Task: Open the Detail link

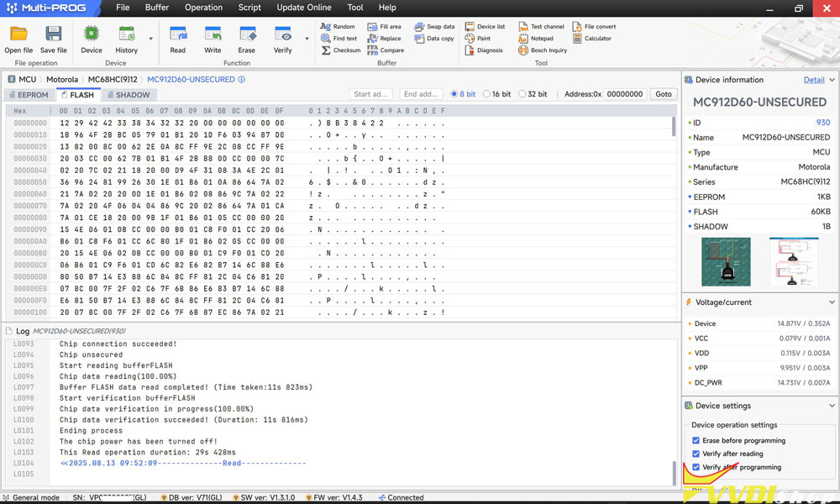Action: (813, 80)
